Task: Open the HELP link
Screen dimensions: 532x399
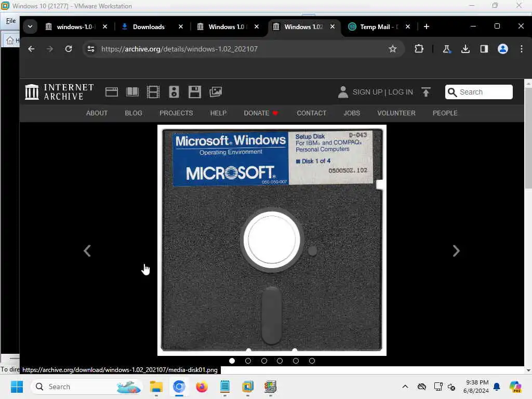Action: pos(218,113)
